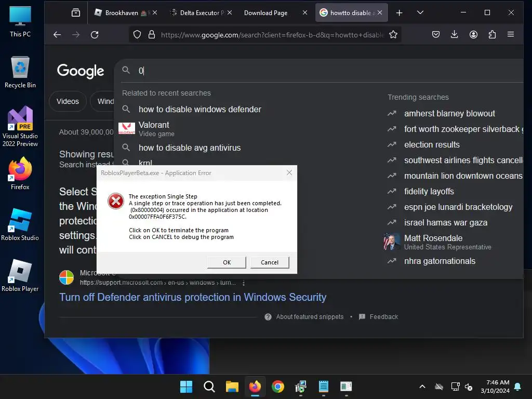Image resolution: width=532 pixels, height=399 pixels.
Task: Open taskbar Search magnifier
Action: (x=209, y=387)
